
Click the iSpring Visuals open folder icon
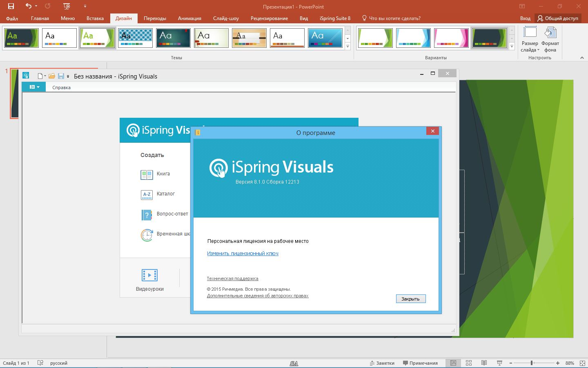coord(51,76)
